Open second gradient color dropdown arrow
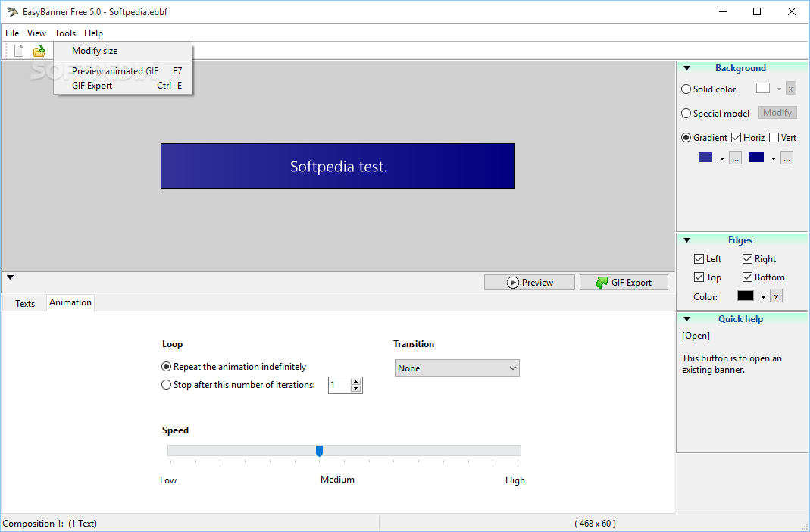This screenshot has height=532, width=810. (x=774, y=158)
